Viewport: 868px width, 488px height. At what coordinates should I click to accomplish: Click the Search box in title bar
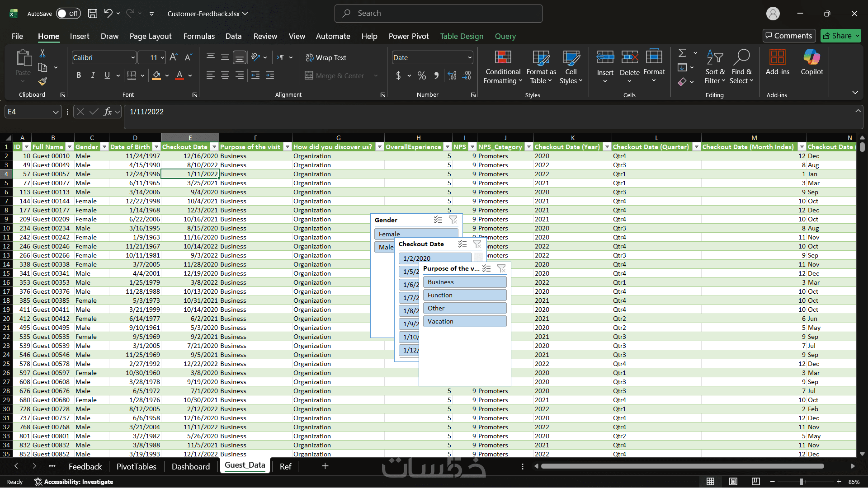click(439, 14)
